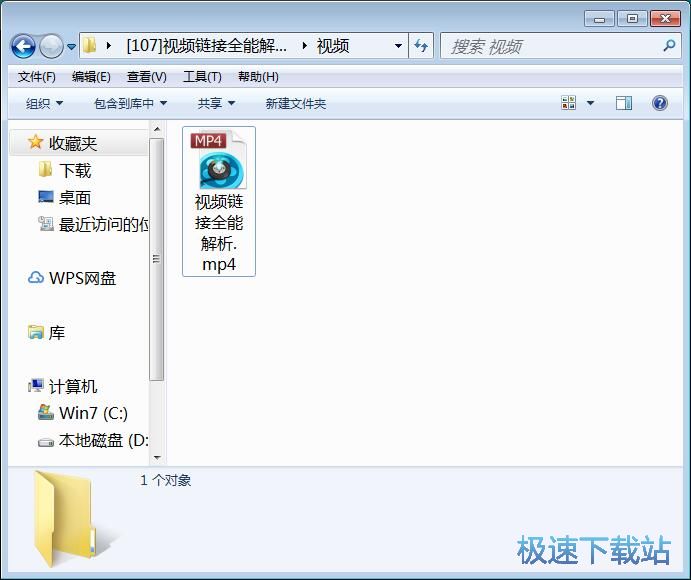This screenshot has width=691, height=580.
Task: Open Win7 (C:) drive
Action: tap(93, 413)
